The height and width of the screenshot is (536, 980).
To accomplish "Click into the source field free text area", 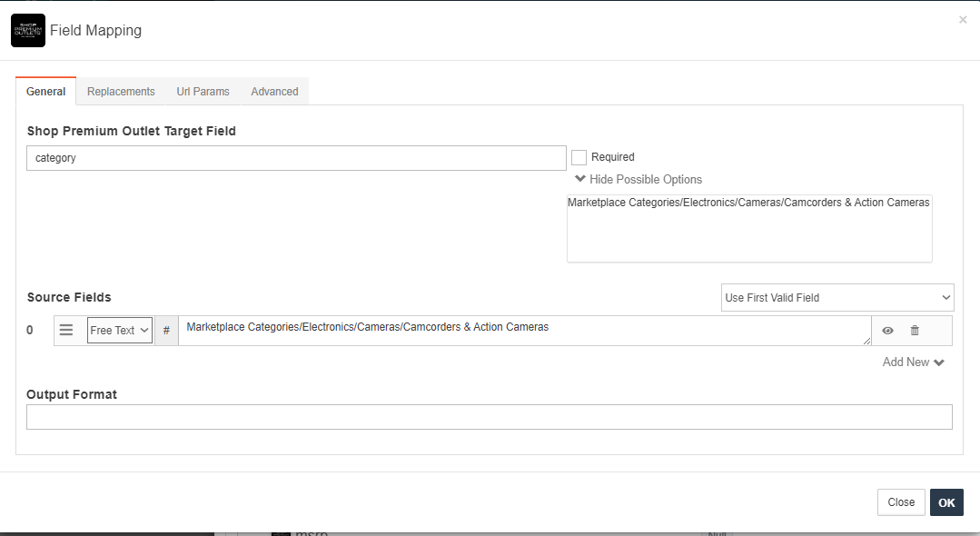I will point(525,331).
